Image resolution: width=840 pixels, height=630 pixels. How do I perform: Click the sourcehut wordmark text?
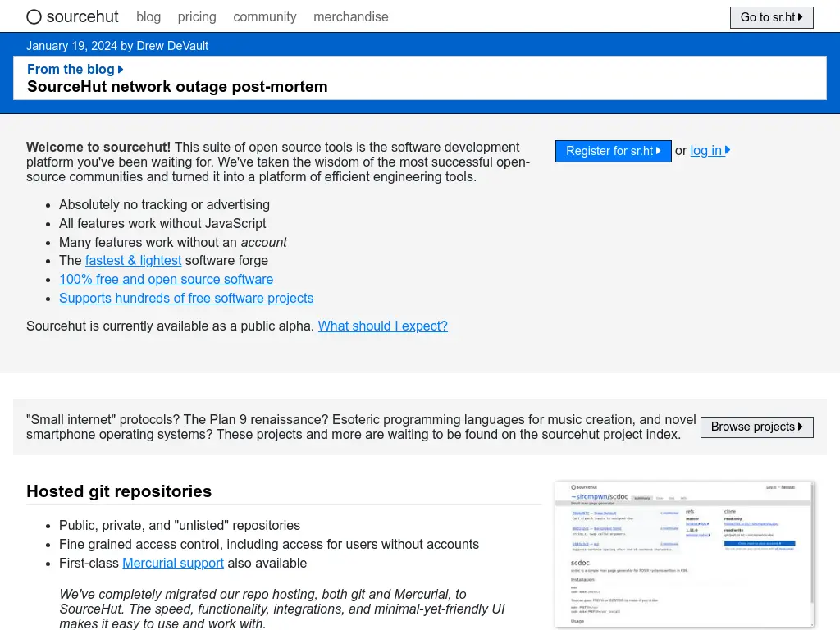(x=83, y=17)
